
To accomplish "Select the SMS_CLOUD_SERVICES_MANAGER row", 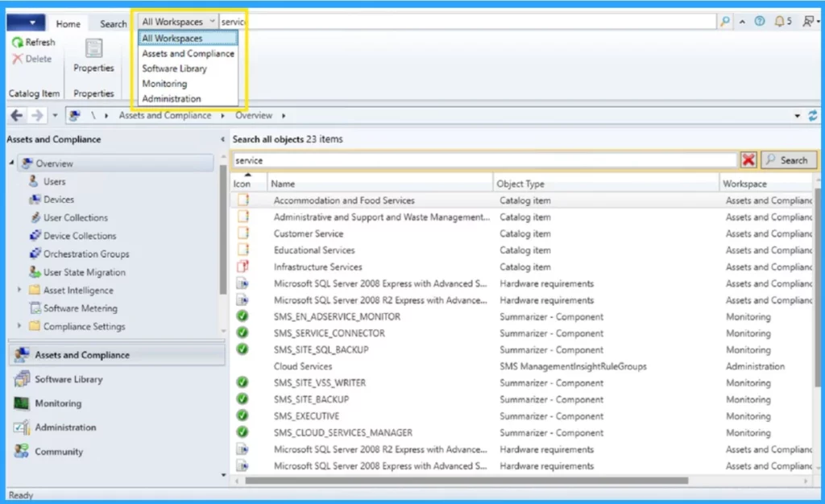I will pyautogui.click(x=522, y=432).
